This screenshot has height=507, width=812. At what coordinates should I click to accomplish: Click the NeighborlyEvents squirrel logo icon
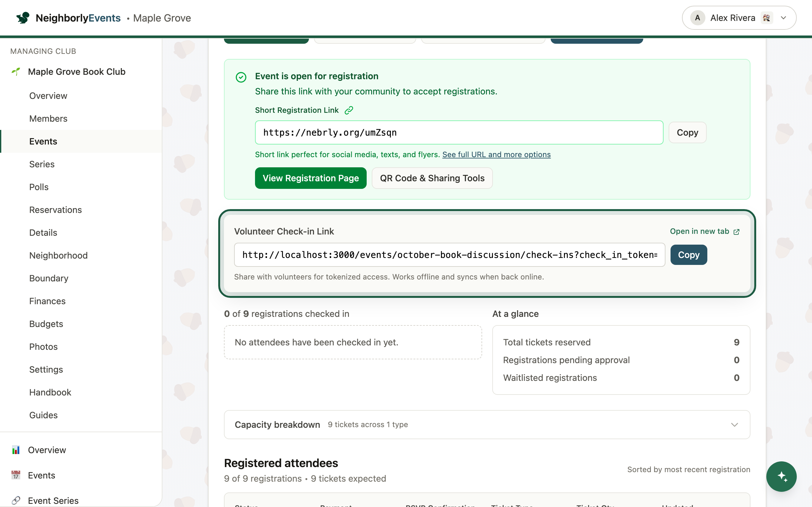[x=23, y=18]
